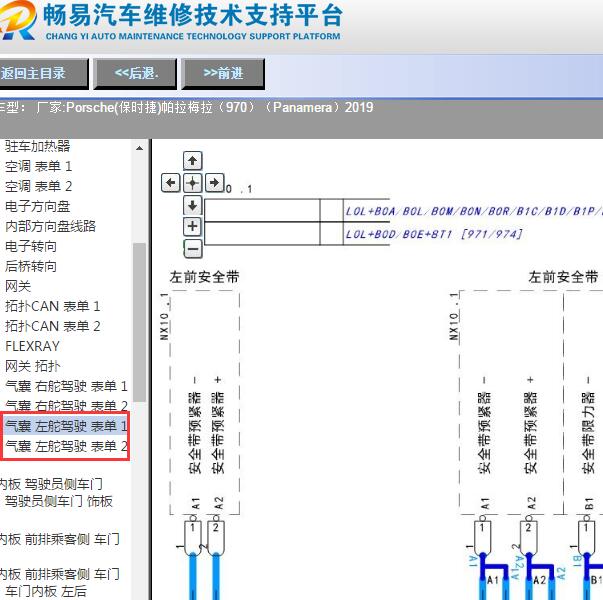The width and height of the screenshot is (603, 600).
Task: Select 空调 表单 1
Action: pyautogui.click(x=38, y=166)
